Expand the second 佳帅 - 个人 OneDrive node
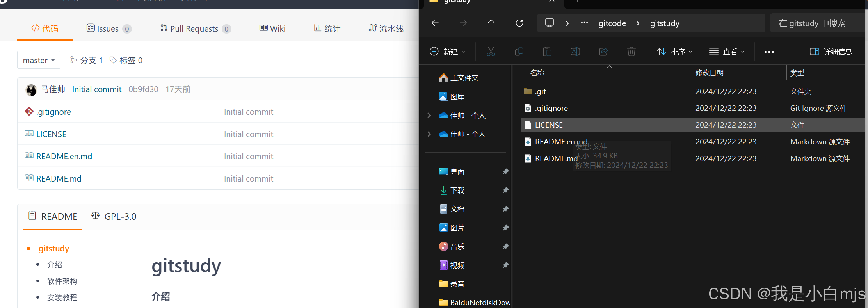Viewport: 868px width, 308px height. point(429,134)
